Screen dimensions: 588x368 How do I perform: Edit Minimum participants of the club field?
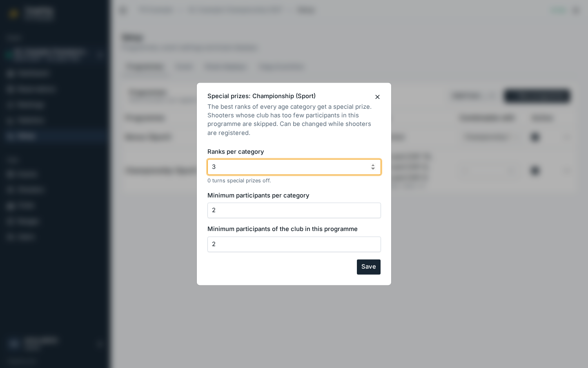294,244
